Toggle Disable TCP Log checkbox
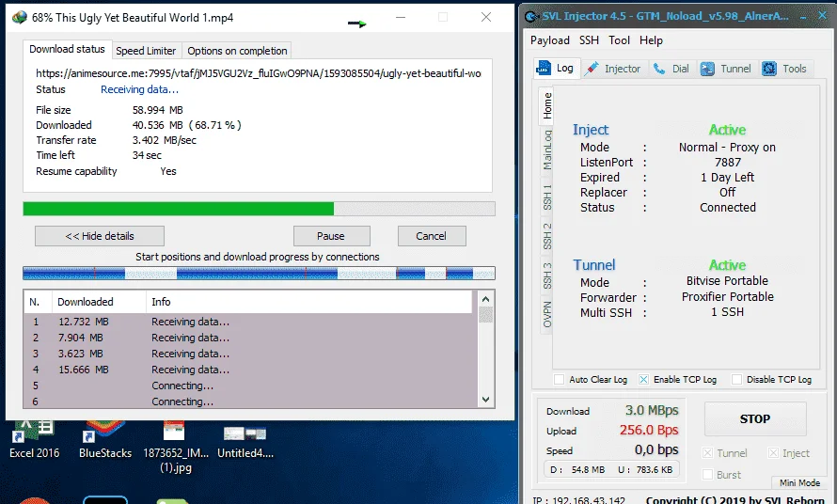 [x=736, y=379]
